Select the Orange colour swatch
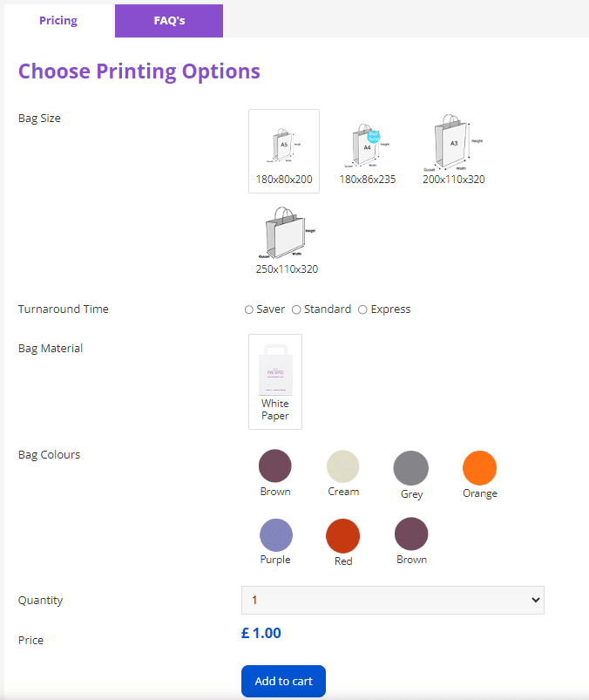589x700 pixels. (479, 468)
